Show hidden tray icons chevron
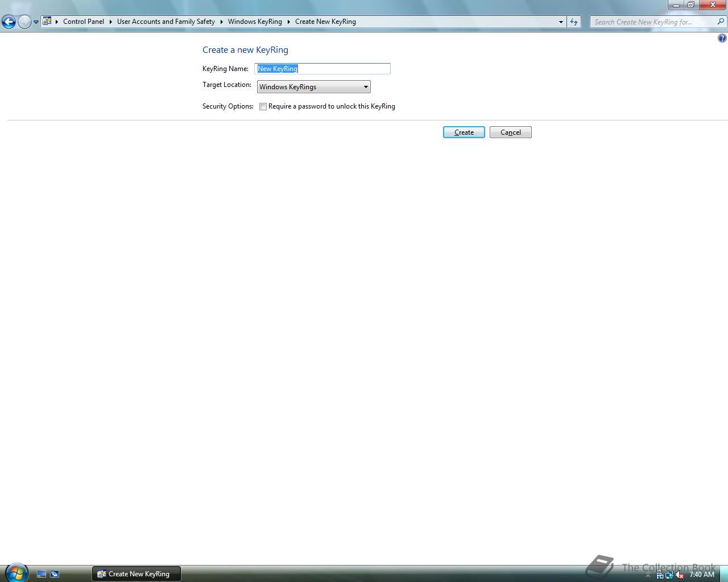728x582 pixels. pos(648,575)
